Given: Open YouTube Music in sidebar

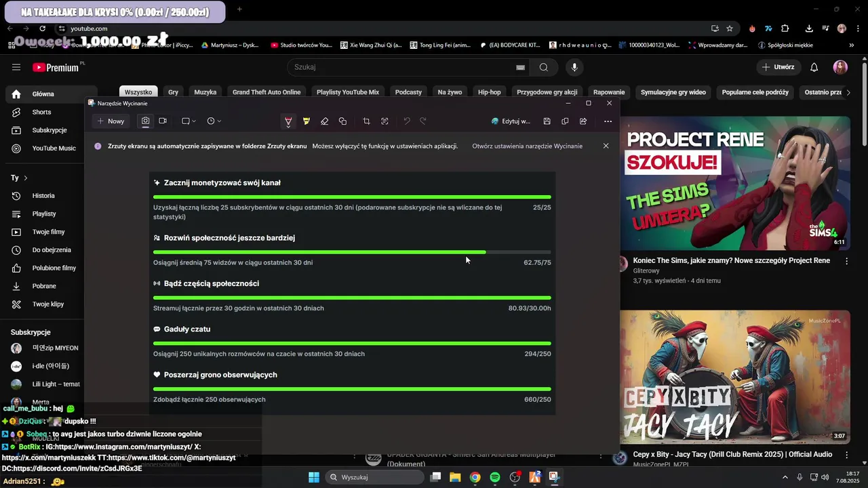Looking at the screenshot, I should click(x=44, y=148).
